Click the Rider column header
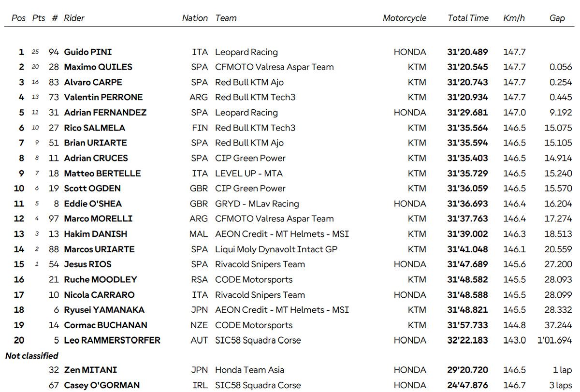This screenshot has height=392, width=580. [x=74, y=18]
